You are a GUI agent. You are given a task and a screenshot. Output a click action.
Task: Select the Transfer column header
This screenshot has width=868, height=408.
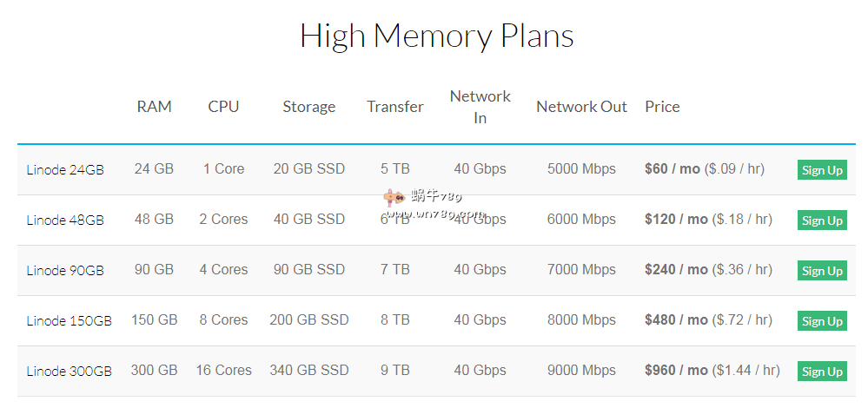tap(394, 107)
